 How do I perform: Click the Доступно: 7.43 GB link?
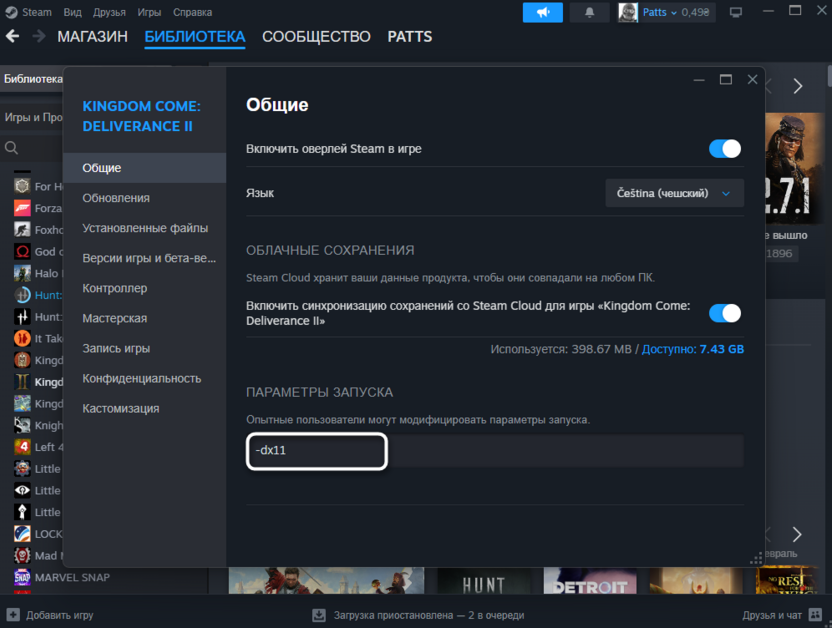point(693,349)
